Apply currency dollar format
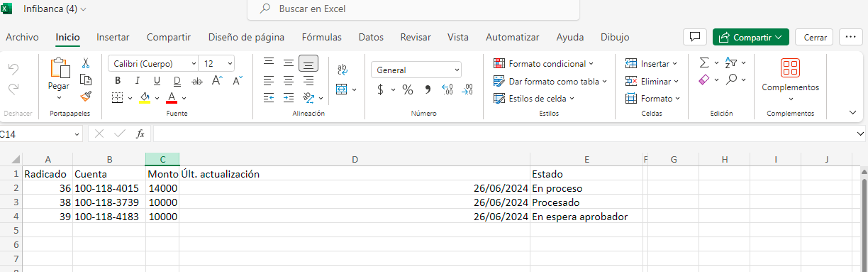868x272 pixels. tap(380, 89)
